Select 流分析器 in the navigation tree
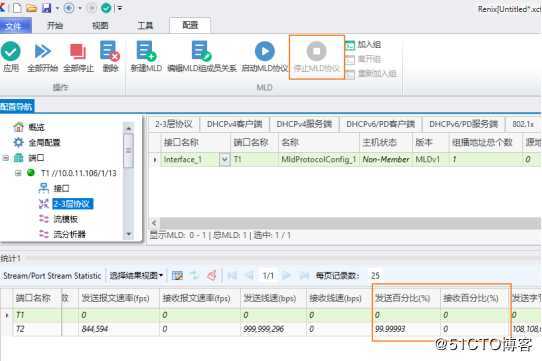This screenshot has height=361, width=542. pos(69,234)
